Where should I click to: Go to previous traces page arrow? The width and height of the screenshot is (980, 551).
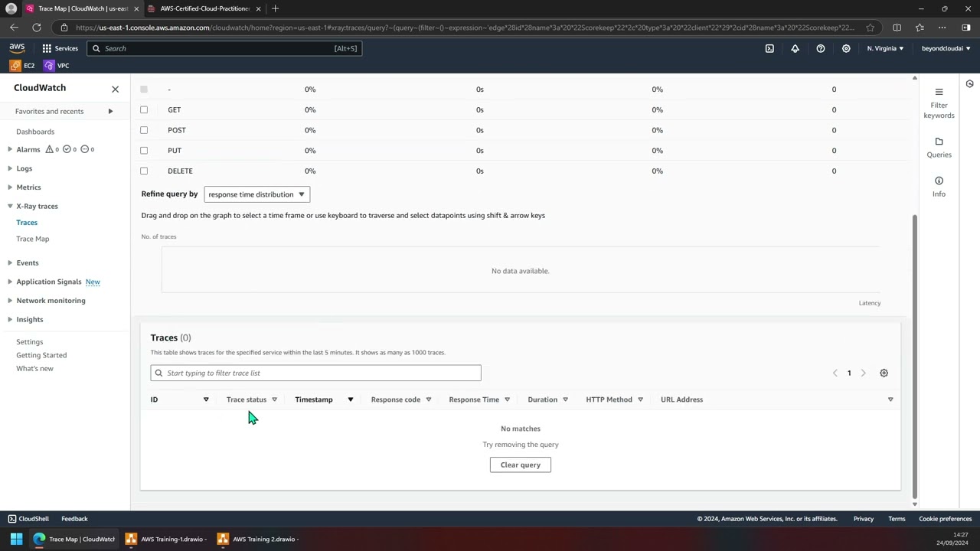[835, 373]
